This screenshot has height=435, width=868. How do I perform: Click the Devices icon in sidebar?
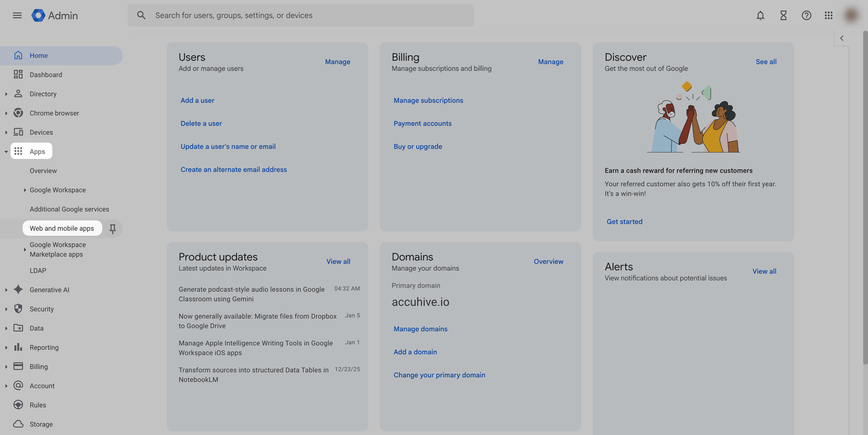tap(18, 132)
